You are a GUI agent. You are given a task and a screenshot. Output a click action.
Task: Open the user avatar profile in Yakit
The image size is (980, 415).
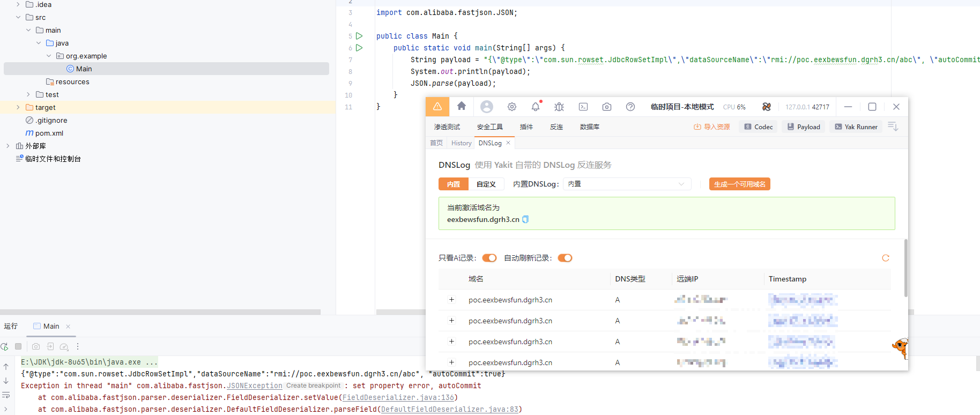487,107
